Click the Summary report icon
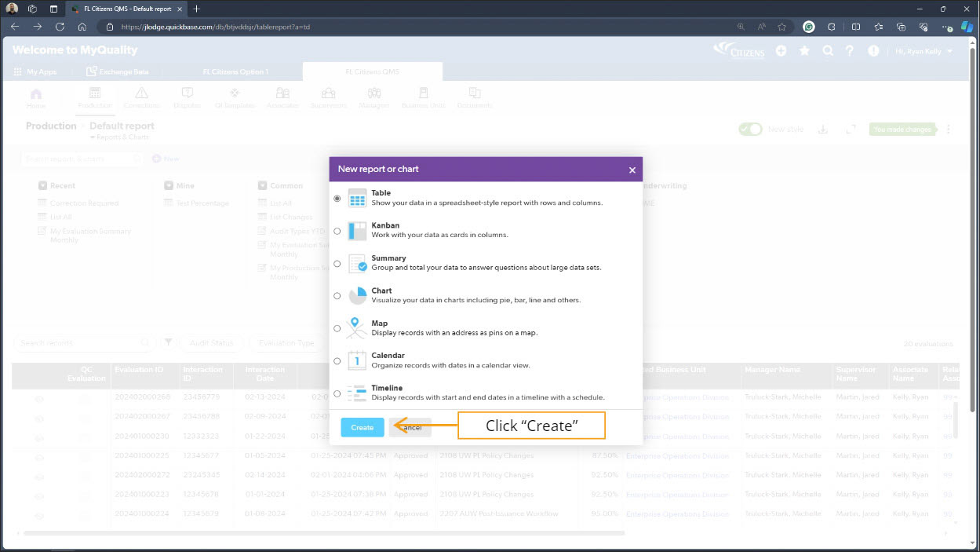Viewport: 980px width, 552px height. pyautogui.click(x=357, y=263)
